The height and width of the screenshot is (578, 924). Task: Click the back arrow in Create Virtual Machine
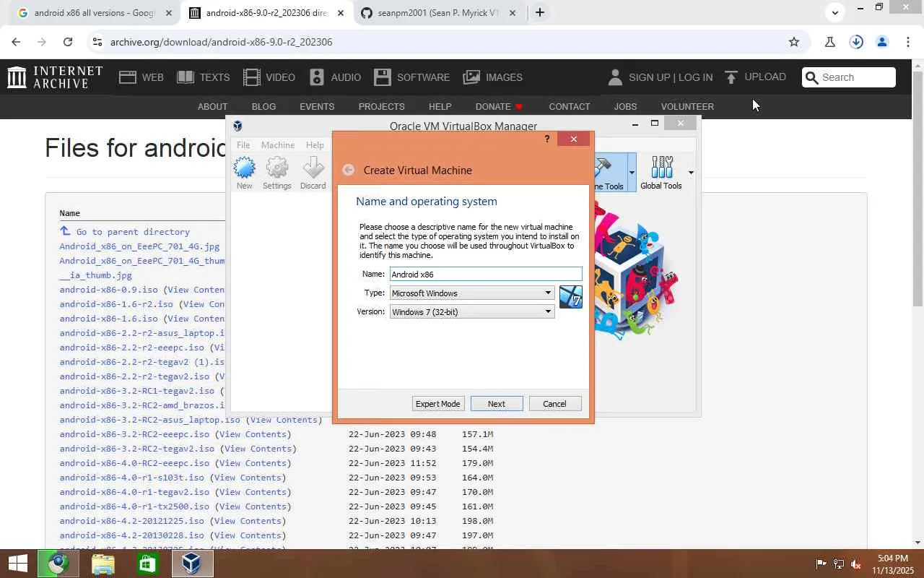349,170
